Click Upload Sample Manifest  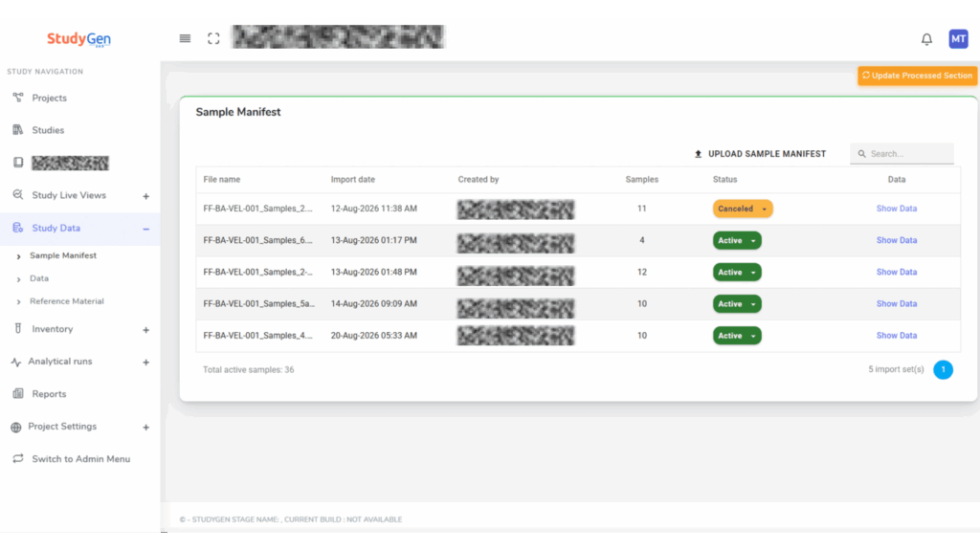[760, 154]
